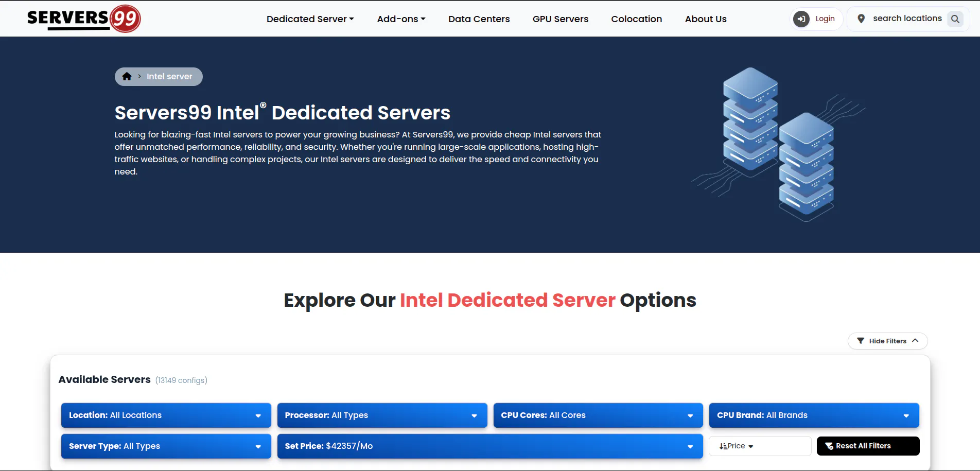Click the Servers99 logo
The image size is (980, 471).
click(x=84, y=19)
